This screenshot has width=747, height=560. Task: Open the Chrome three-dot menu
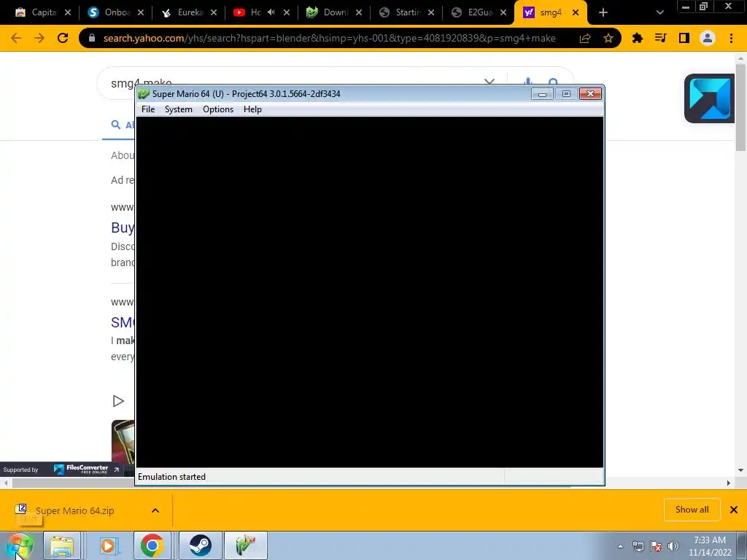(x=731, y=38)
